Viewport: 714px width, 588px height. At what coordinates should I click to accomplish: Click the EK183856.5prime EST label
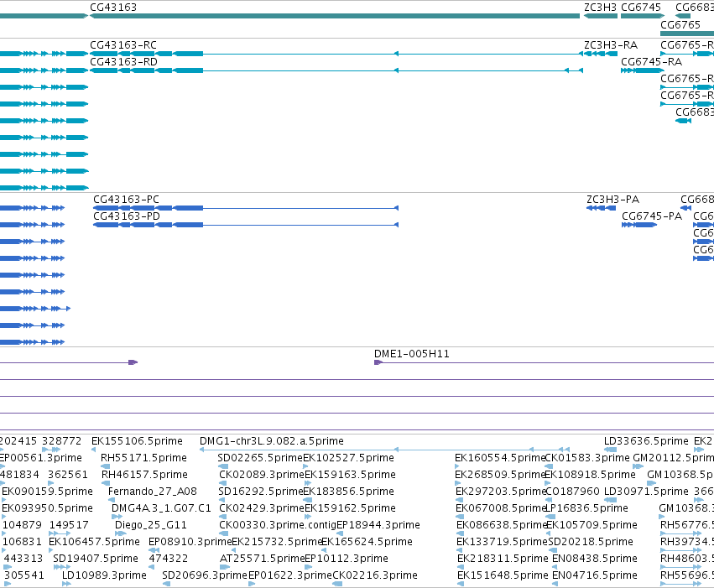coord(349,492)
